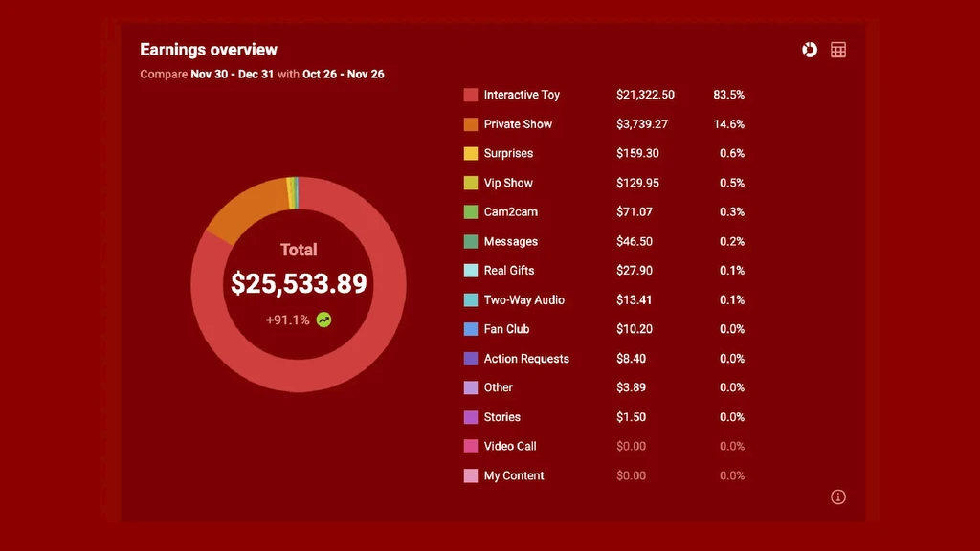This screenshot has width=980, height=551.
Task: Click the 14.6% percentage
Action: pos(728,124)
